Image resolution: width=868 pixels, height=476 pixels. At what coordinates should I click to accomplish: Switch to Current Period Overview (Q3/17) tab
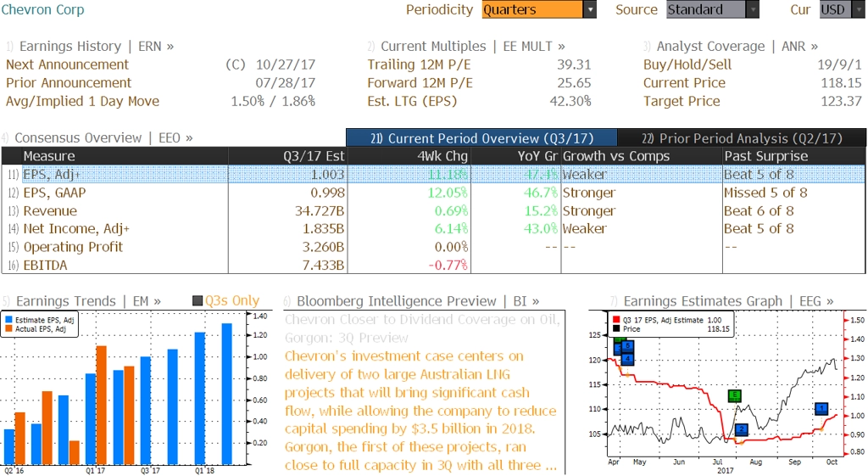(x=481, y=138)
